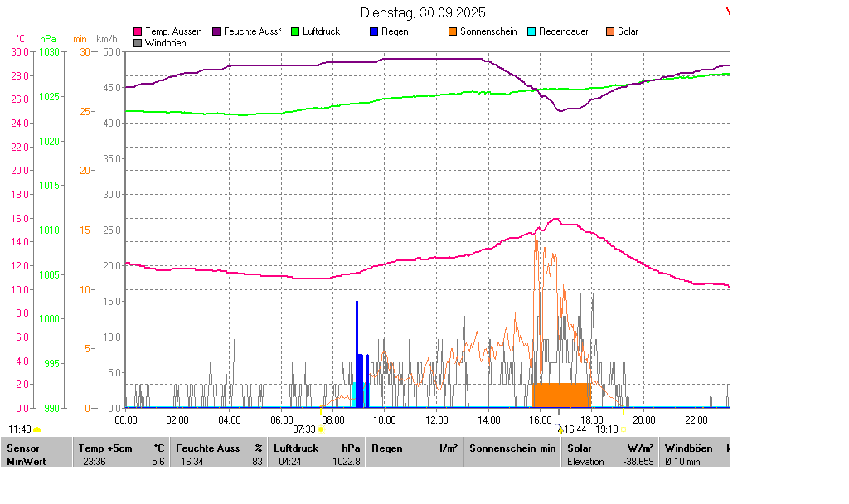Click the sun icon beside 11:40
849x504 pixels.
click(x=37, y=429)
